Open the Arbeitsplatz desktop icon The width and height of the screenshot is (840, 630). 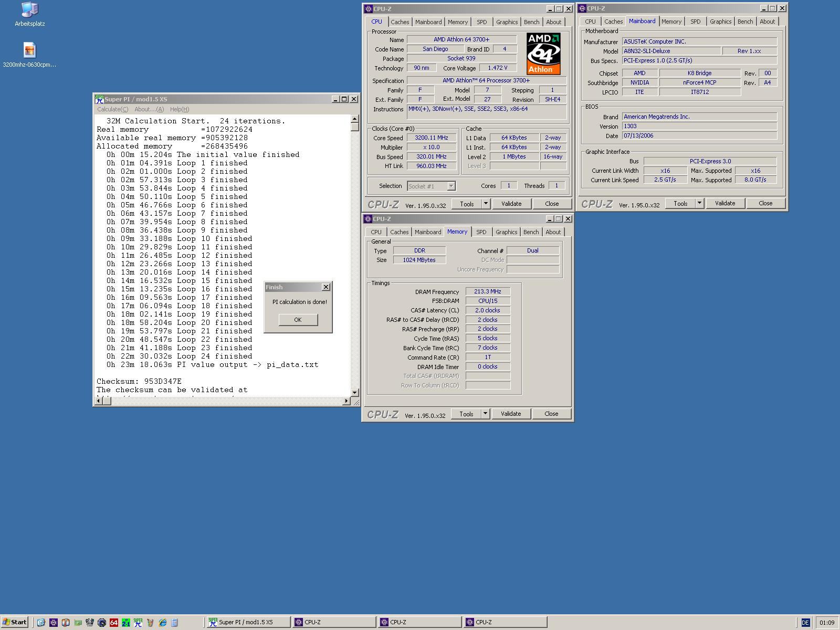[x=29, y=14]
